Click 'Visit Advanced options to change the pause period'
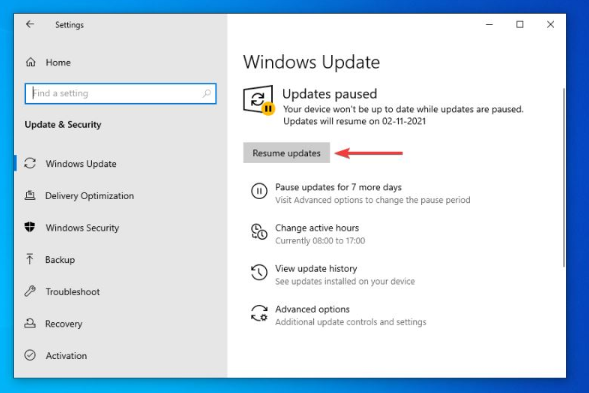 [372, 200]
